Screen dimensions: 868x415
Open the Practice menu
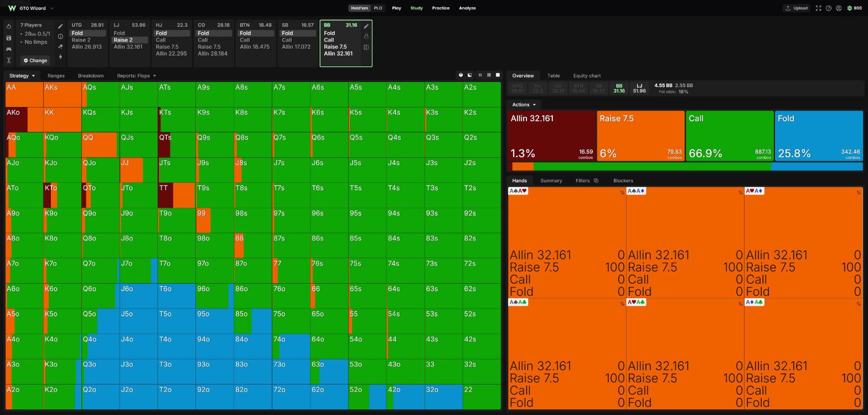click(441, 8)
